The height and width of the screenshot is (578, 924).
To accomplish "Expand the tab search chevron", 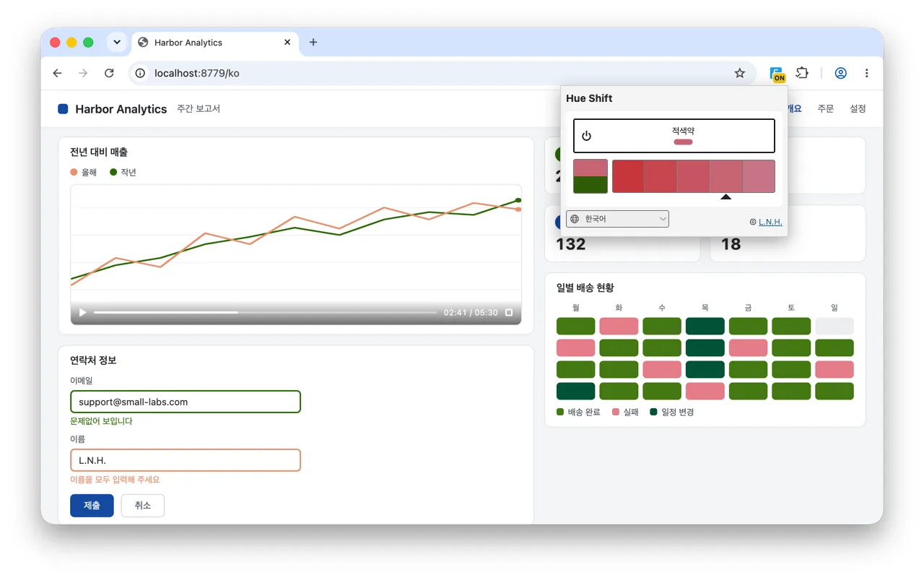I will (117, 42).
